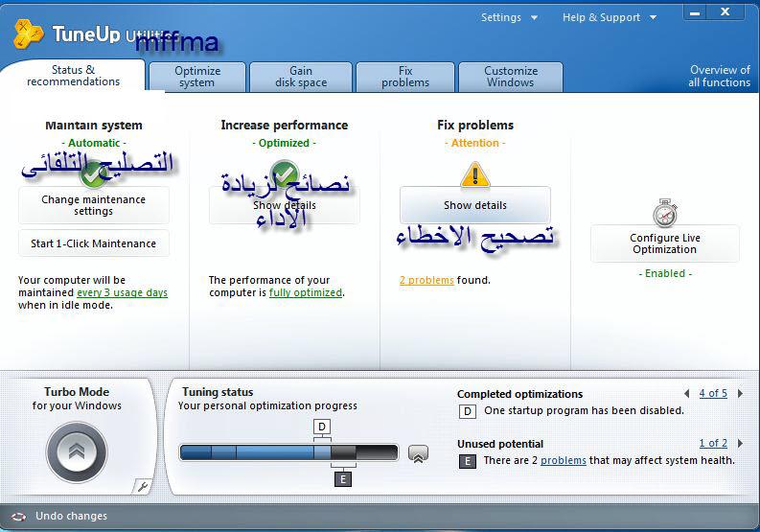760x532 pixels.
Task: Open the Fix problems tab
Action: point(405,77)
